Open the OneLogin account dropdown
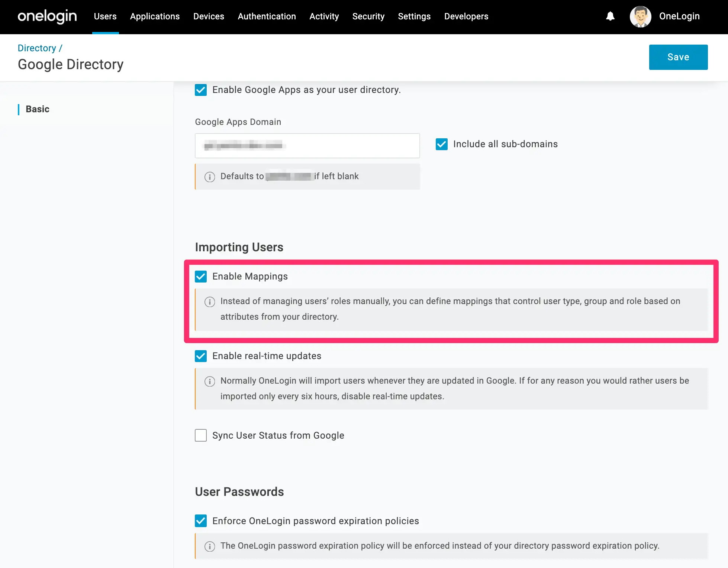The width and height of the screenshot is (728, 568). 679,16
